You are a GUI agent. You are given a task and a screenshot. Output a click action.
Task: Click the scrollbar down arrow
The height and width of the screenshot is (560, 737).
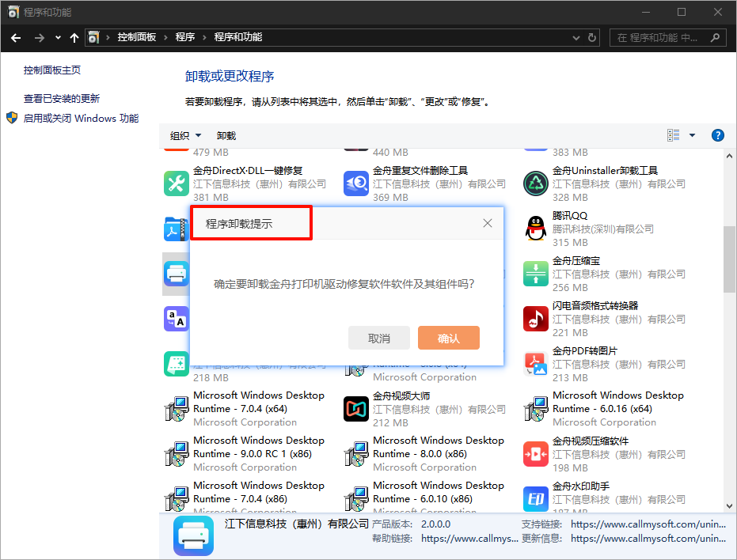730,506
